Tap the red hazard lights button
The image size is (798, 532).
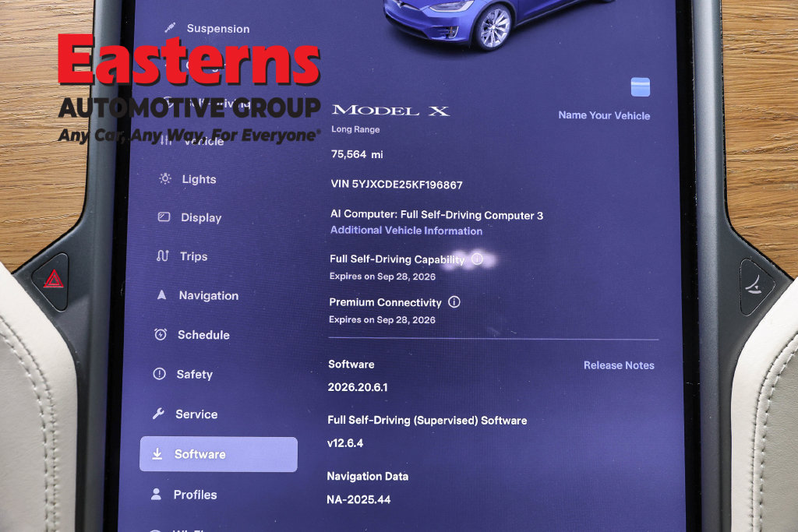click(53, 279)
